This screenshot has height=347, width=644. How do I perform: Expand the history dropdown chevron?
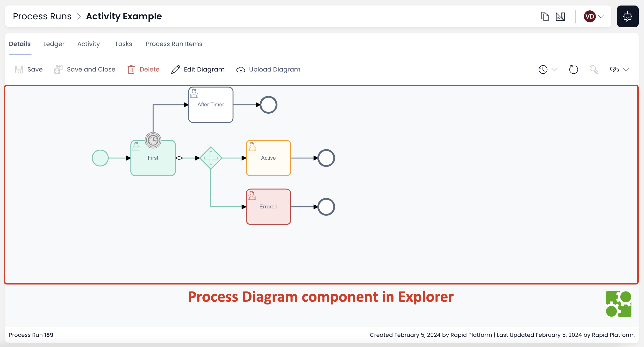555,70
